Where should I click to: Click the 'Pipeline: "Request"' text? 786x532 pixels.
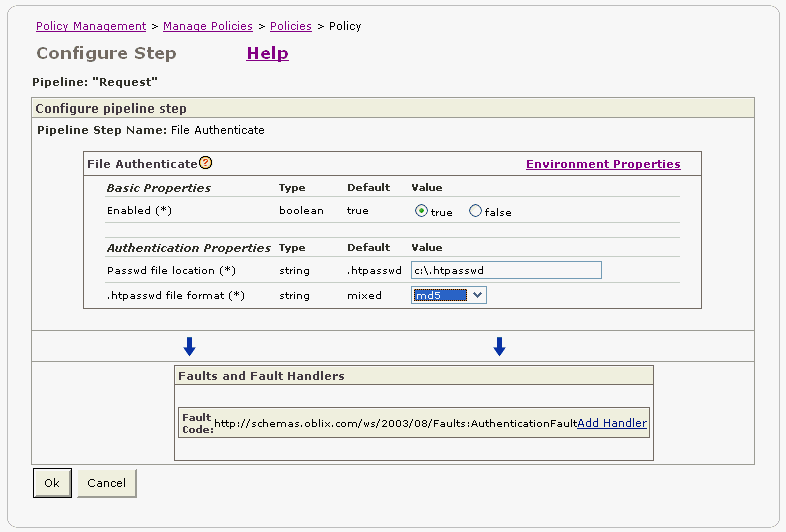point(95,82)
